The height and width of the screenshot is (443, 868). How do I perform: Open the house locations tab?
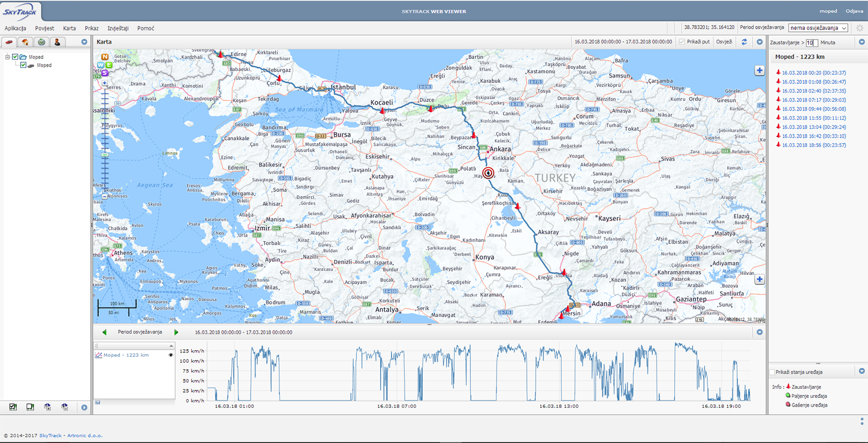[25, 42]
